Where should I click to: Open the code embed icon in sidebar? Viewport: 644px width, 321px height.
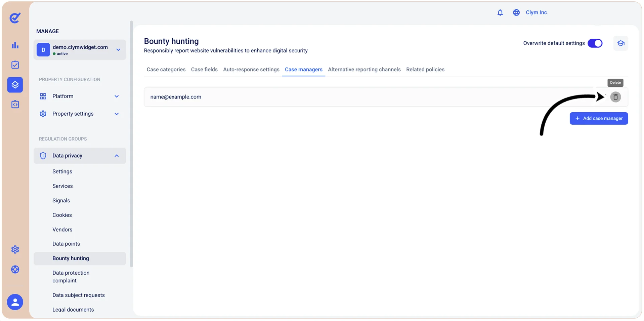pyautogui.click(x=15, y=104)
